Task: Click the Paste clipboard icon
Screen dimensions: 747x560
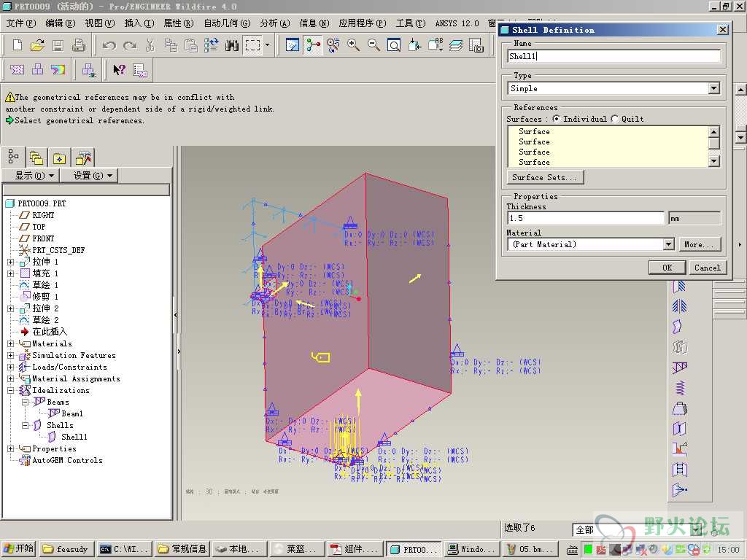Action: click(191, 45)
